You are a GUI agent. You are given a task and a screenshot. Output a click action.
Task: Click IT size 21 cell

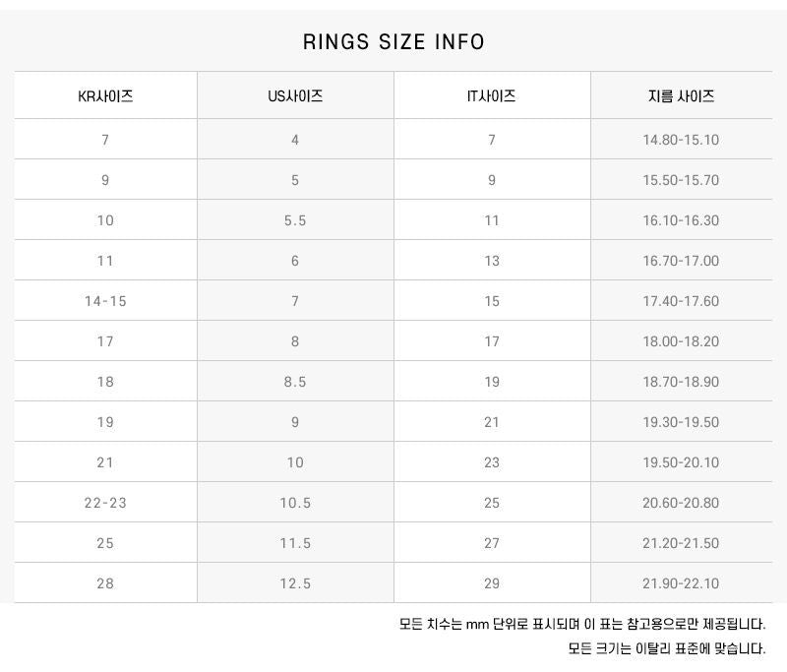[x=492, y=422]
